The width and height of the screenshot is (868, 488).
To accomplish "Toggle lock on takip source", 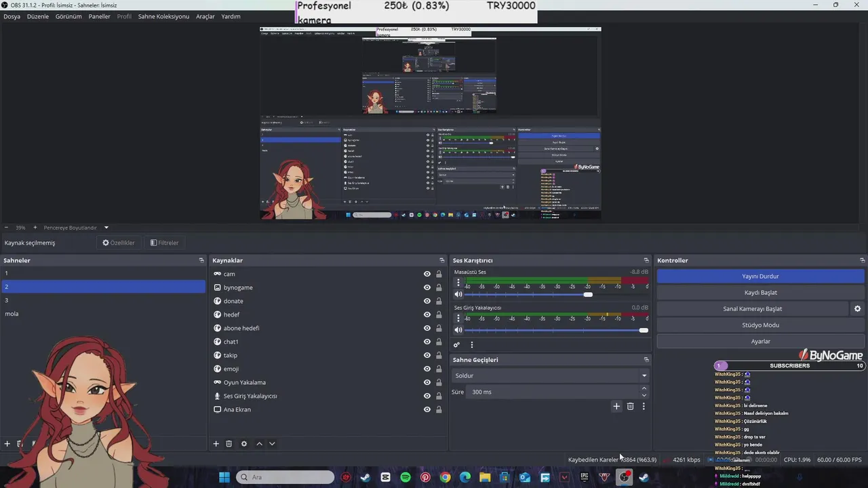I will (439, 355).
